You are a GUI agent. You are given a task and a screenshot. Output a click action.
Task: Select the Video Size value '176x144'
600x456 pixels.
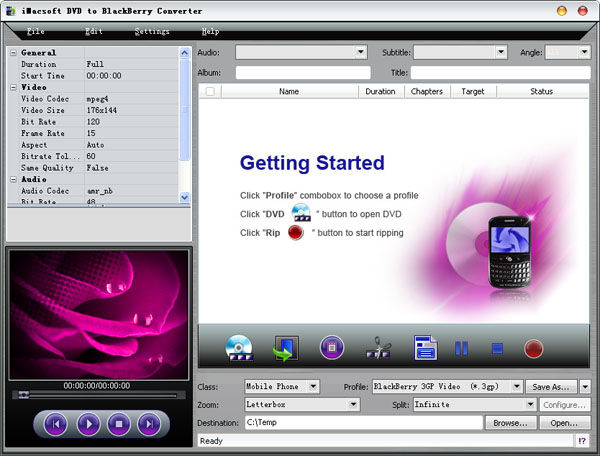tap(102, 110)
